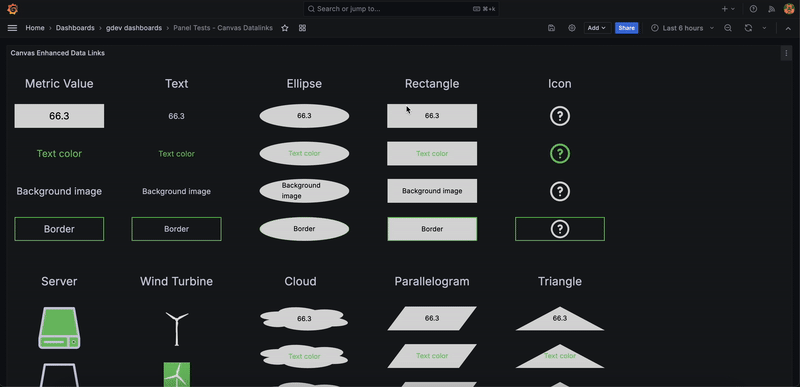Click the cloud showing 66.3
Screen dimensions: 800x387
304,319
